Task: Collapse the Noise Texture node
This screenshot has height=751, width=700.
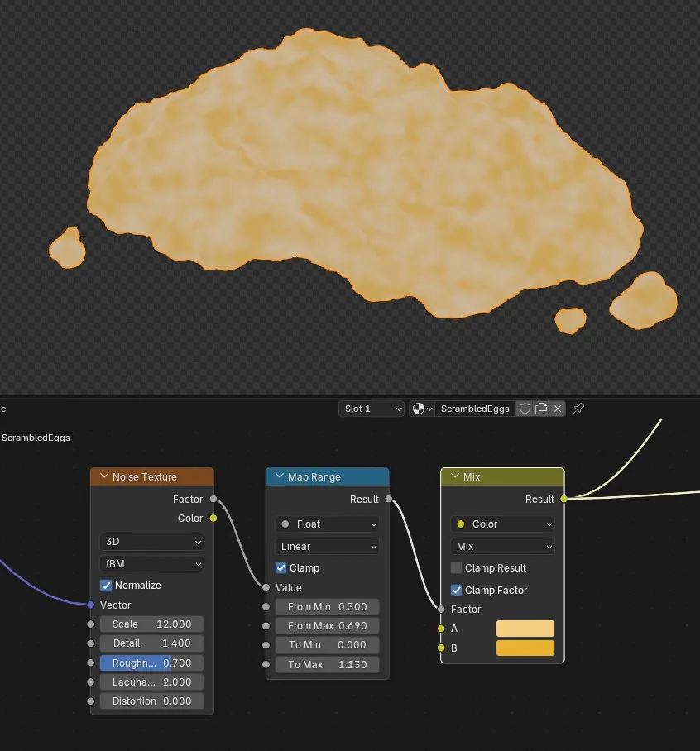Action: click(104, 476)
